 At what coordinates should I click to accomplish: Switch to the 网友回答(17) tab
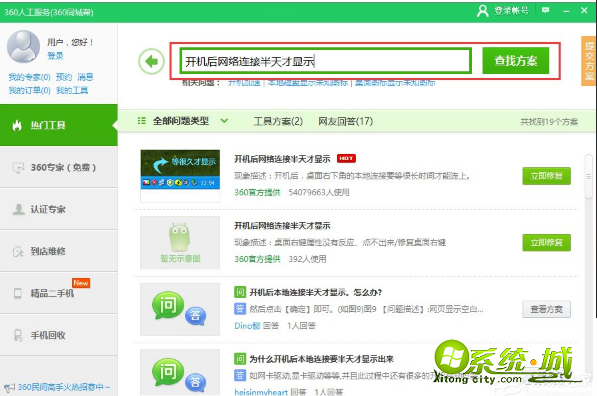tap(345, 121)
